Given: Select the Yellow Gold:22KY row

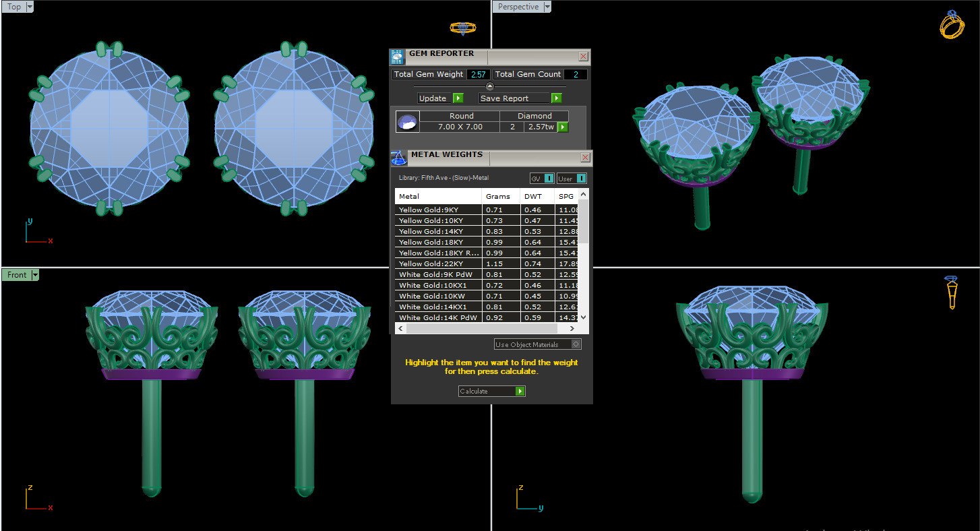Looking at the screenshot, I should (x=487, y=263).
